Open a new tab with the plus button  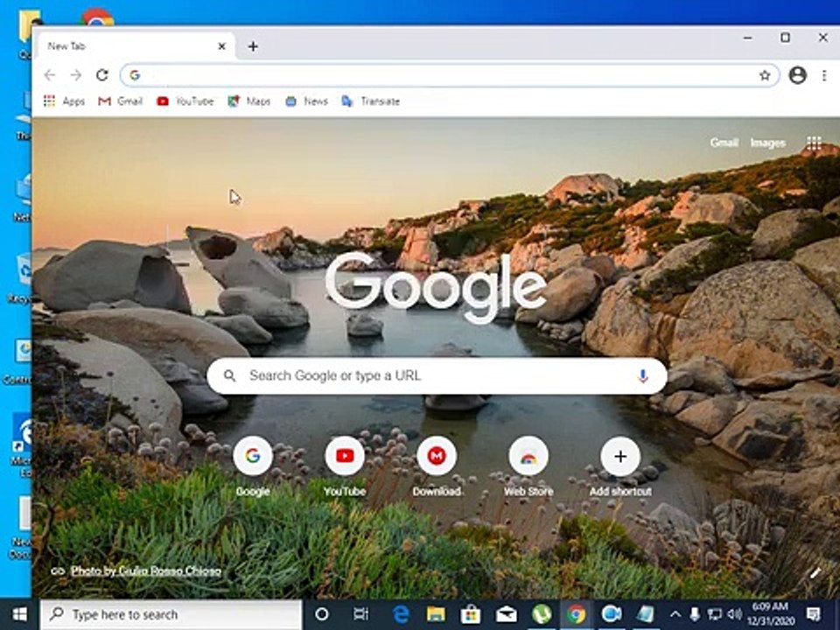pos(253,46)
